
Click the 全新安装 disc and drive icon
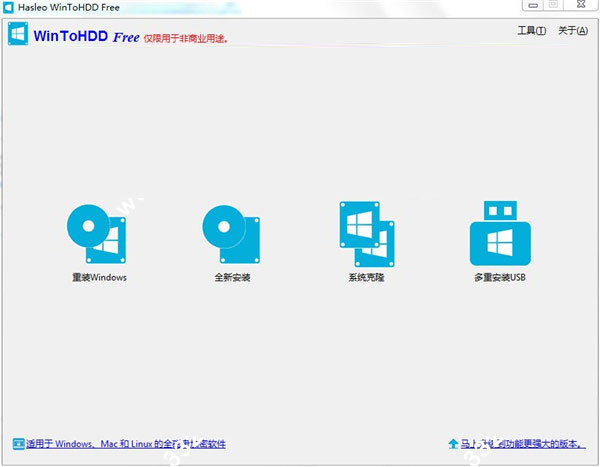231,234
